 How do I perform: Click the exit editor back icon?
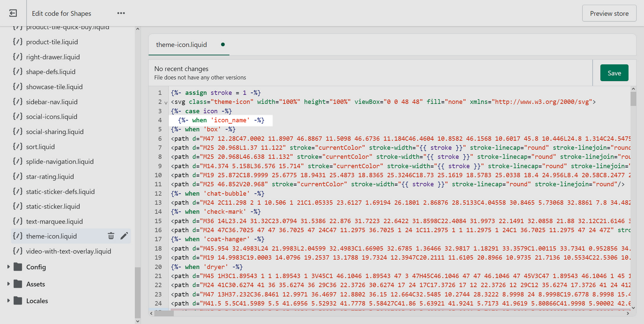(13, 13)
